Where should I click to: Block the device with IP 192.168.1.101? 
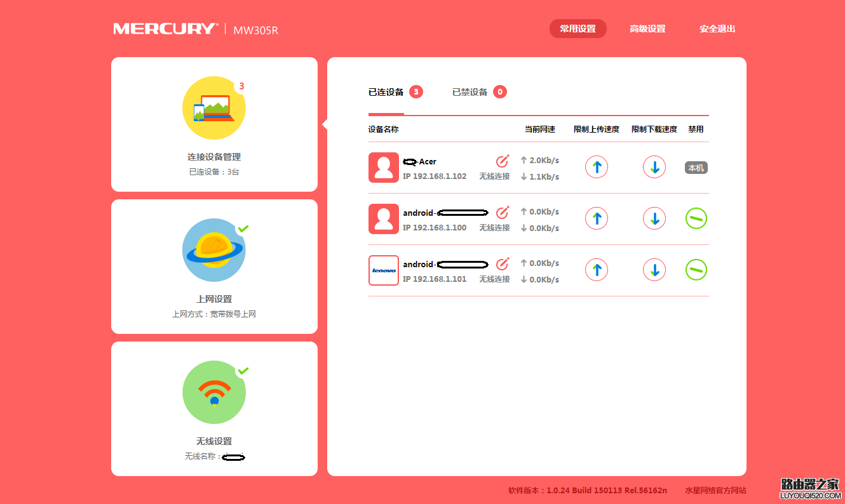[696, 270]
